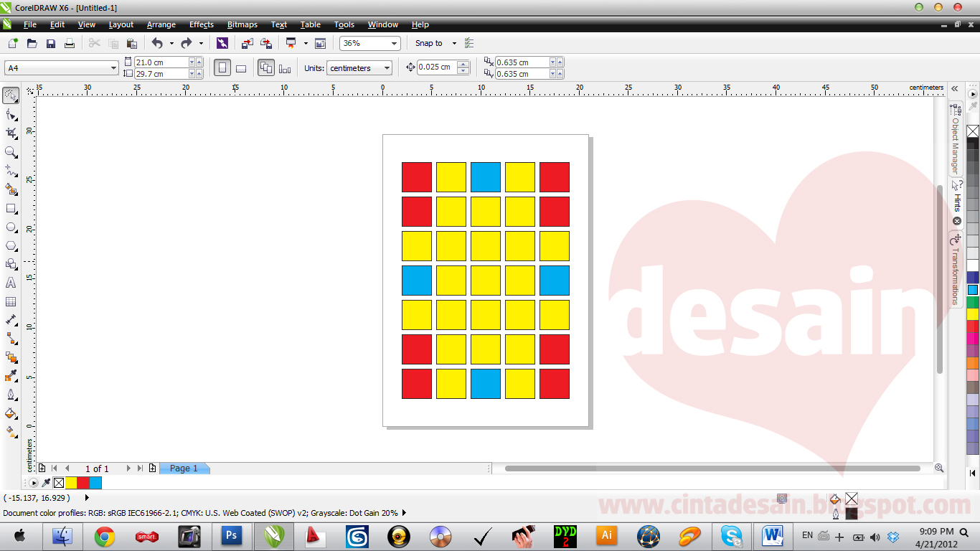This screenshot has height=551, width=980.
Task: Select the Zoom tool
Action: coord(11,151)
